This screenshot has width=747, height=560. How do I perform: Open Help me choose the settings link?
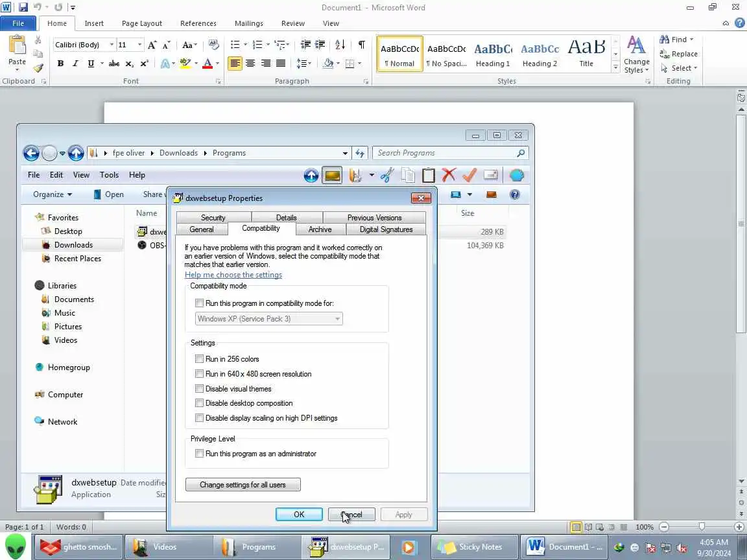(233, 275)
